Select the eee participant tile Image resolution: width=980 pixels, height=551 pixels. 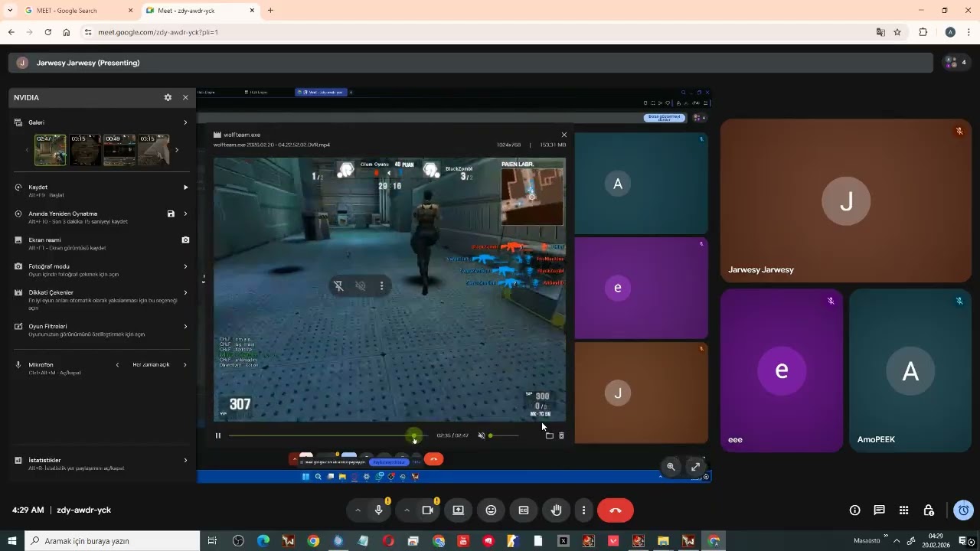pos(782,370)
